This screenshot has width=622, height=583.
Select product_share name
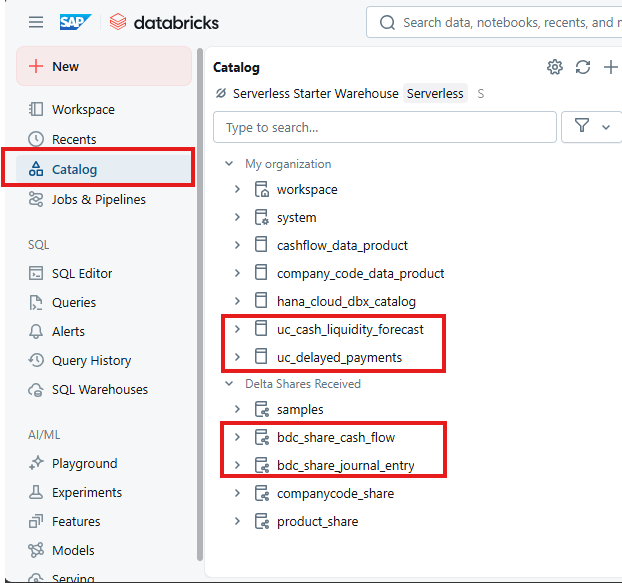coord(317,521)
